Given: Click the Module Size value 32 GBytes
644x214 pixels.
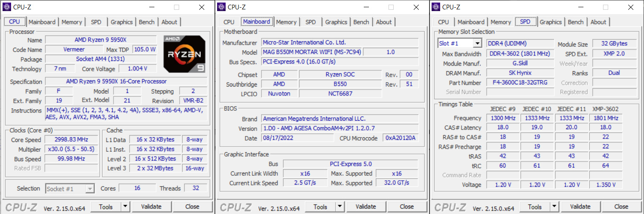Looking at the screenshot, I should (614, 43).
